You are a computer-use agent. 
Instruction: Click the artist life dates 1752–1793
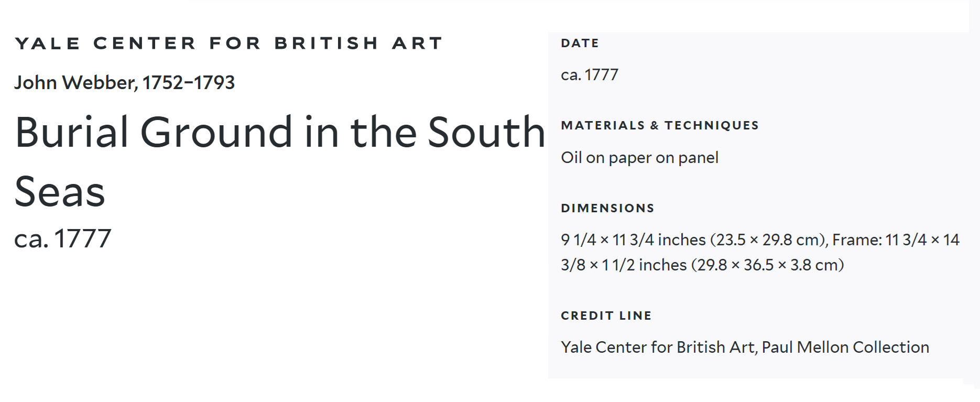189,82
